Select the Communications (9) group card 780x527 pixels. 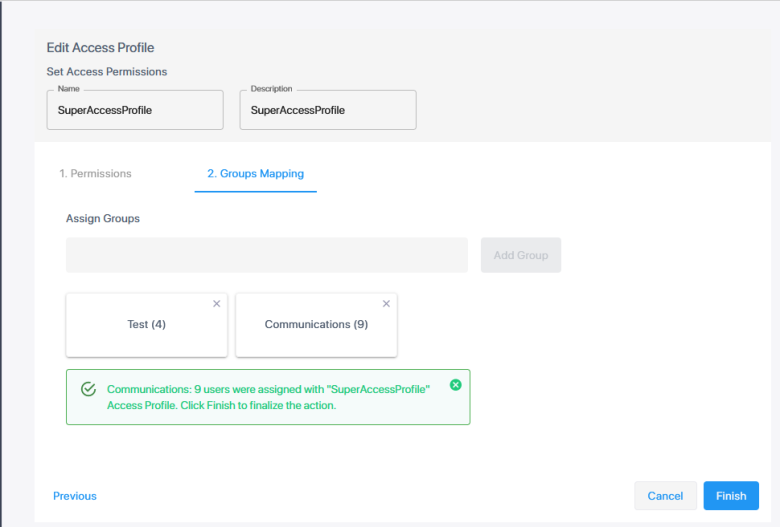[x=316, y=325]
